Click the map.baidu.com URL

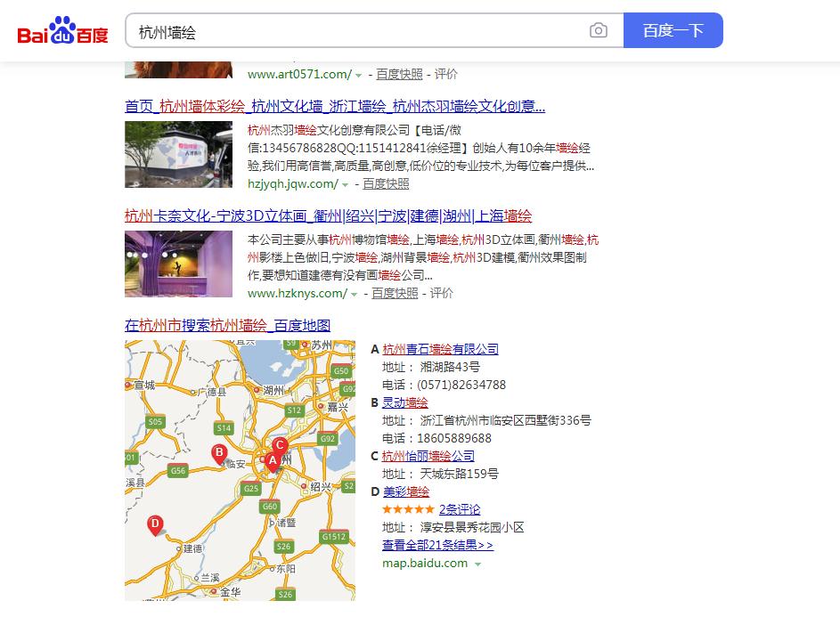pyautogui.click(x=425, y=564)
